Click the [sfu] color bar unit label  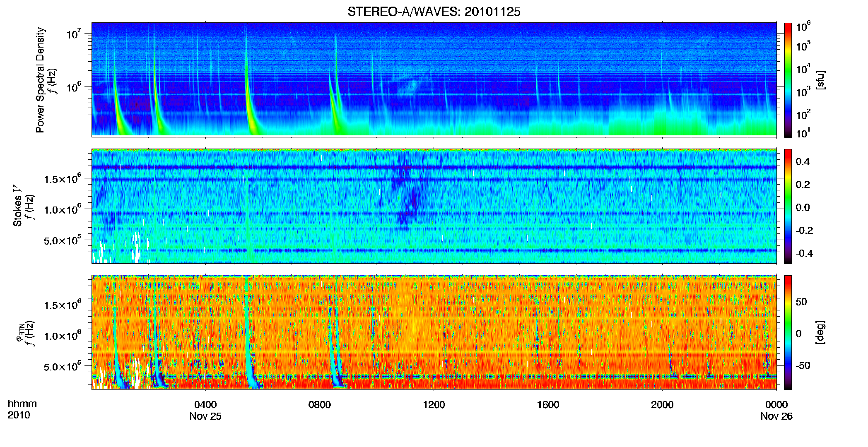[x=820, y=80]
